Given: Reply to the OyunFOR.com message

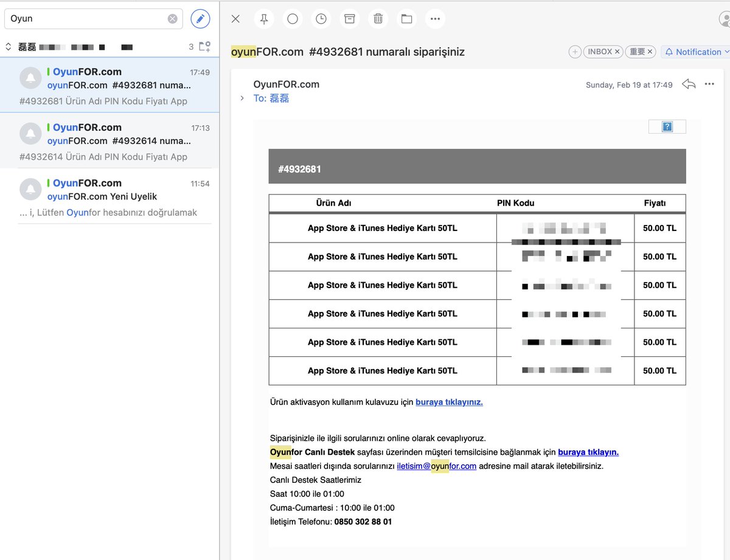Looking at the screenshot, I should [x=689, y=84].
